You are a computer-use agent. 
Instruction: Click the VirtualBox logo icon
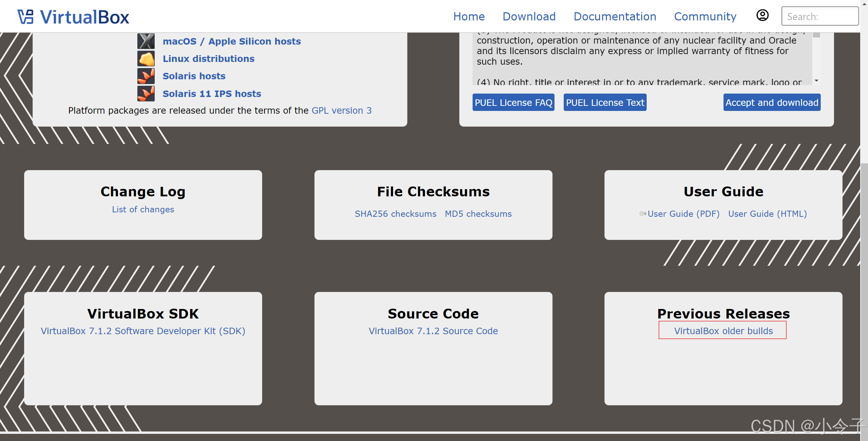coord(26,17)
